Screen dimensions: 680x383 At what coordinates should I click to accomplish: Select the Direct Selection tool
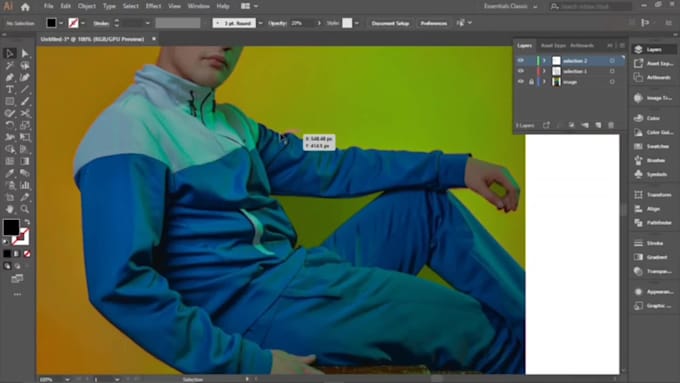pos(25,53)
